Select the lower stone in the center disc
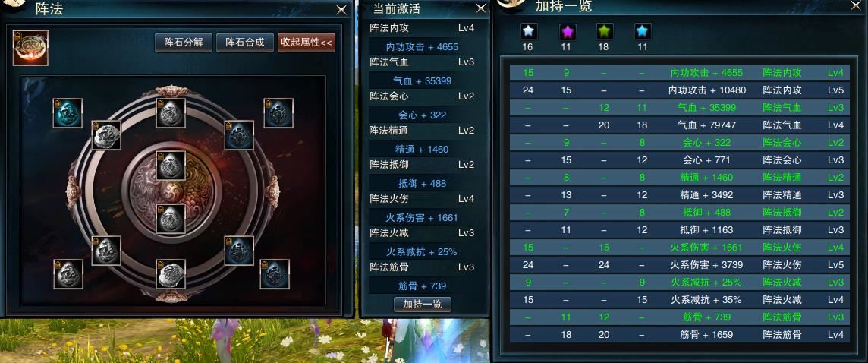 pos(171,219)
